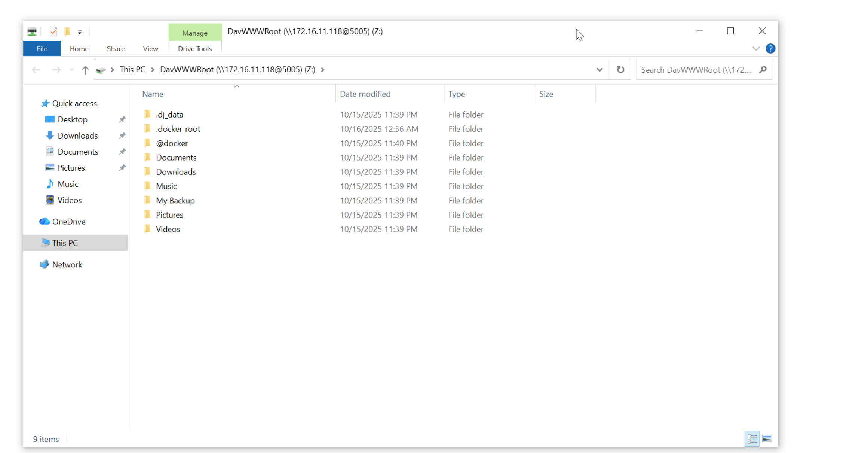The height and width of the screenshot is (453, 868).
Task: Open OneDrive in navigation pane
Action: pyautogui.click(x=68, y=222)
